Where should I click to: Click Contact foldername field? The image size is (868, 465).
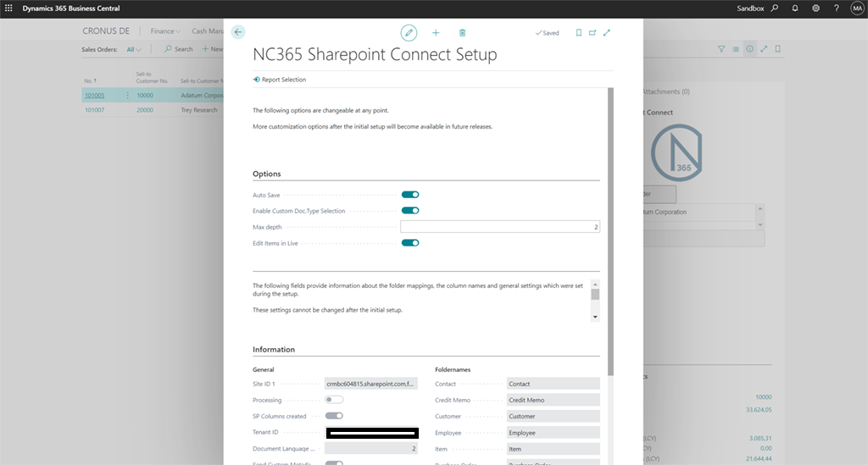pos(553,384)
